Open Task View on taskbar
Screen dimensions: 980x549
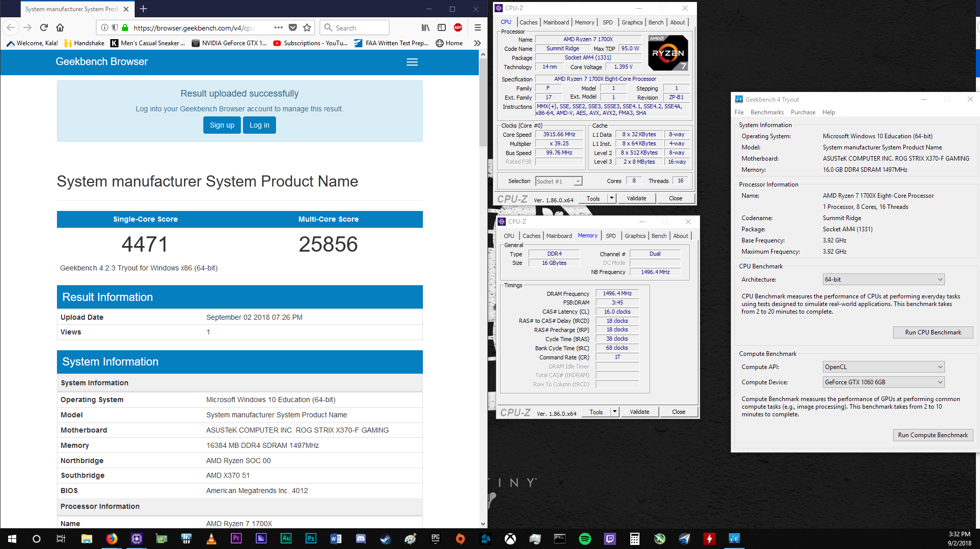(x=61, y=539)
